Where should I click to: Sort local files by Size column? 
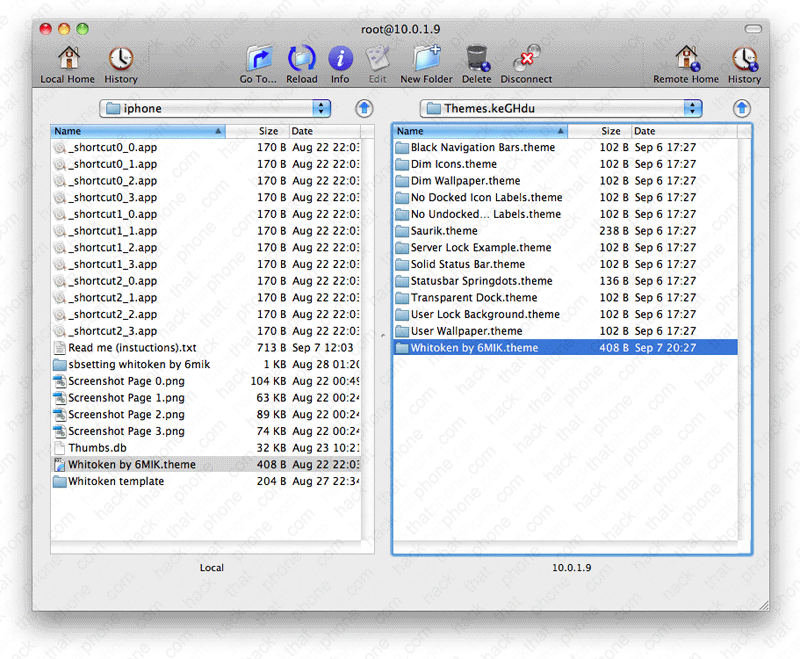click(268, 131)
